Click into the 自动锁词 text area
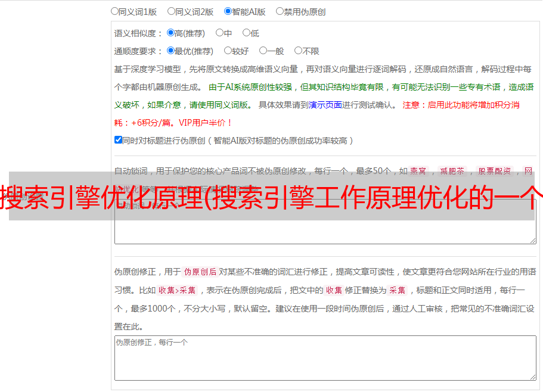This screenshot has height=392, width=543. [x=325, y=222]
